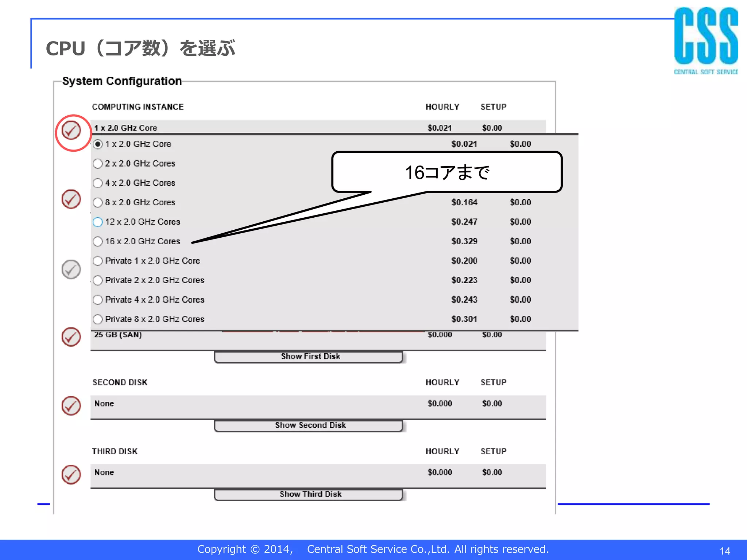Viewport: 747px width, 560px height.
Task: Expand the Show Third Disk panel
Action: 309,494
